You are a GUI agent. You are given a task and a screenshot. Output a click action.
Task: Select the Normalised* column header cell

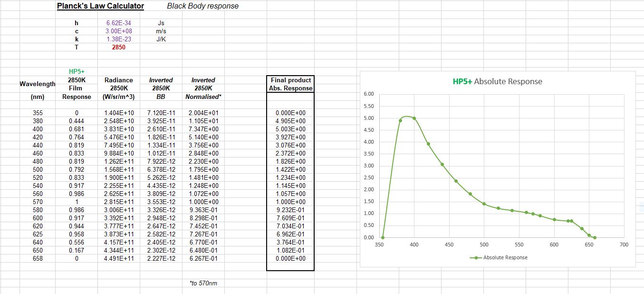point(203,97)
